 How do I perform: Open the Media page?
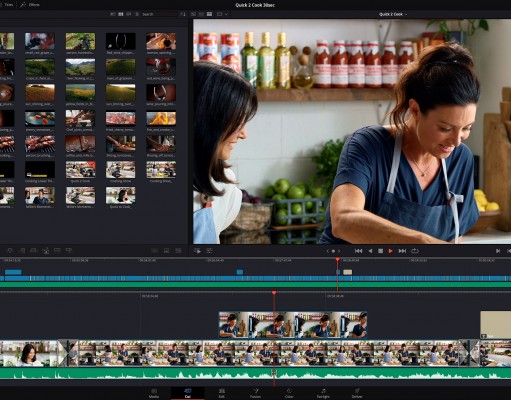(154, 393)
